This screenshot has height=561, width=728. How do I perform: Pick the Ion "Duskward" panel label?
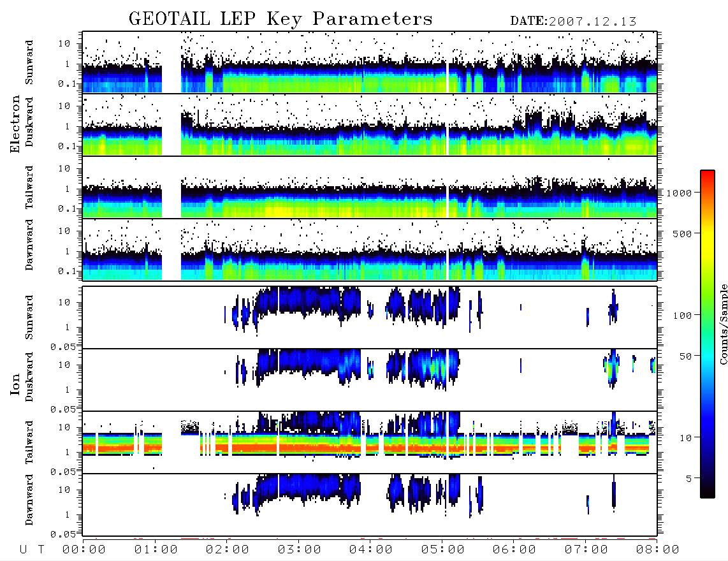coord(29,377)
